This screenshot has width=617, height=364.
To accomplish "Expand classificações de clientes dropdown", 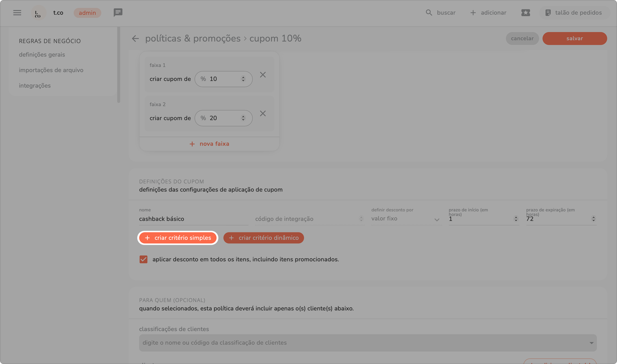I will [591, 343].
